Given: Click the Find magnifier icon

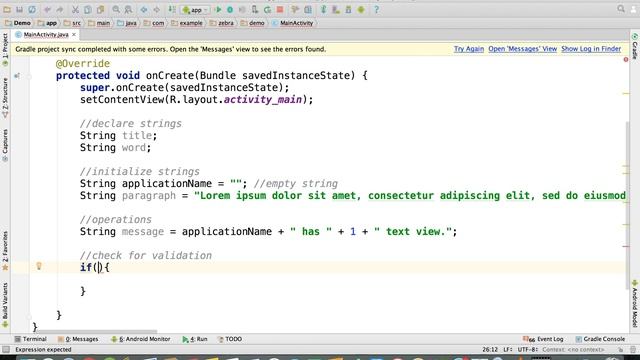Looking at the screenshot, I should (116, 9).
